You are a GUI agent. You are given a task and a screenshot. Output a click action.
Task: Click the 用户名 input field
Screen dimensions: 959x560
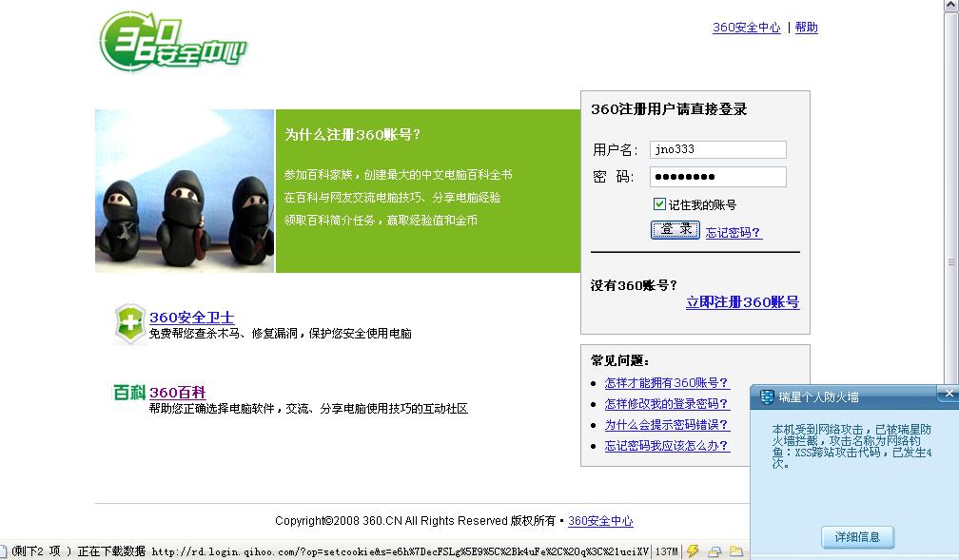coord(718,149)
